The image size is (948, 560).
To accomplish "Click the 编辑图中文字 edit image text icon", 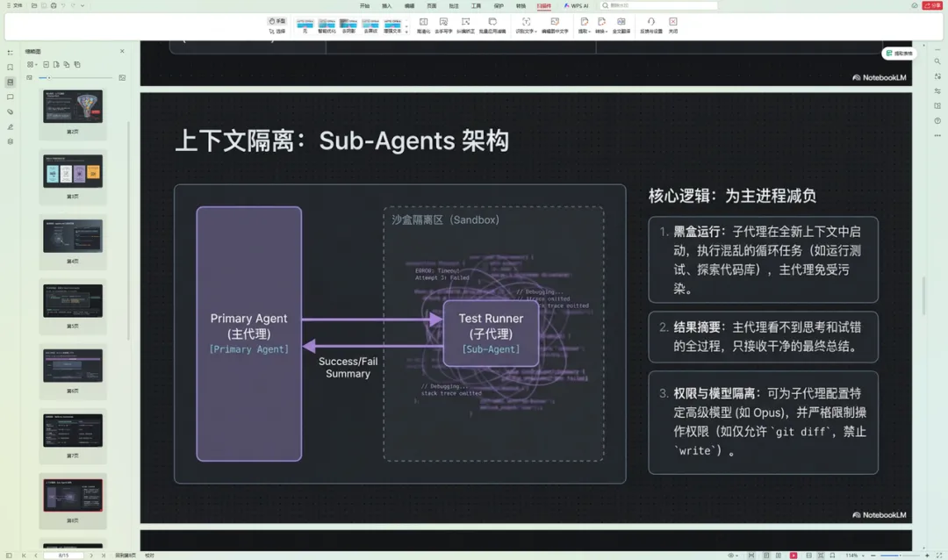I will click(555, 25).
